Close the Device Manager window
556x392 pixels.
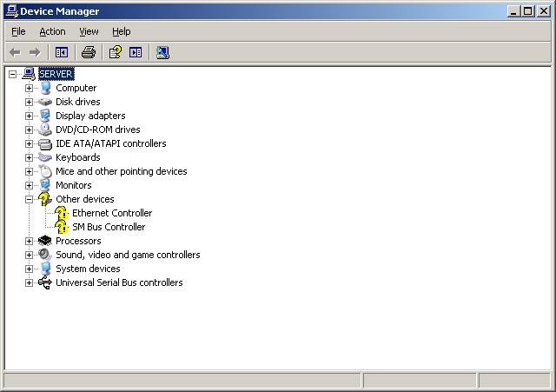[x=544, y=11]
